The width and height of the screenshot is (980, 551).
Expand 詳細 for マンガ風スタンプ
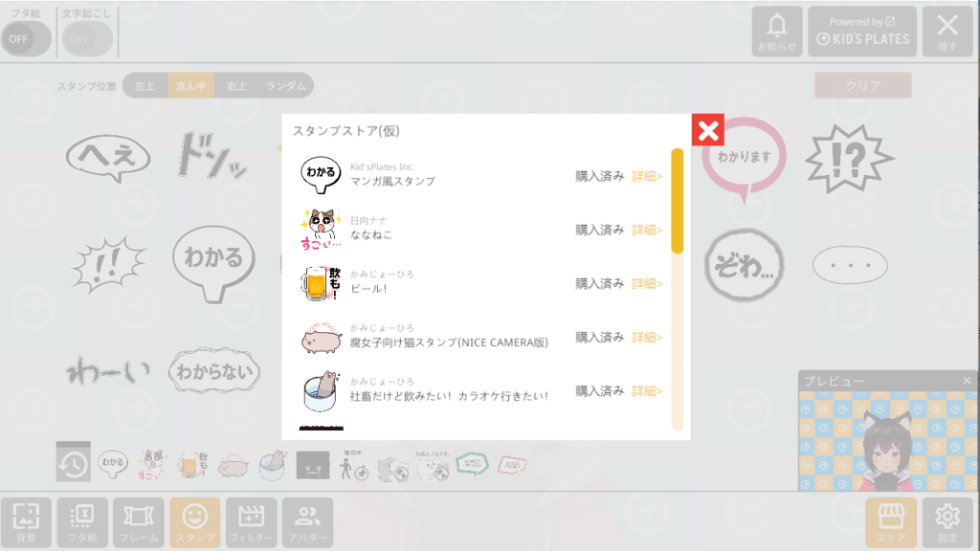647,176
